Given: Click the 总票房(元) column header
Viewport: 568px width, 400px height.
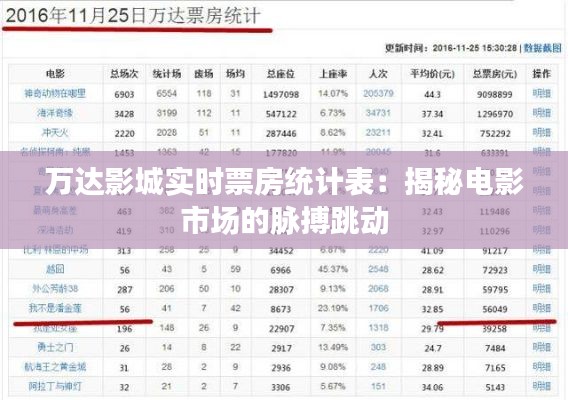Looking at the screenshot, I should pyautogui.click(x=495, y=74).
